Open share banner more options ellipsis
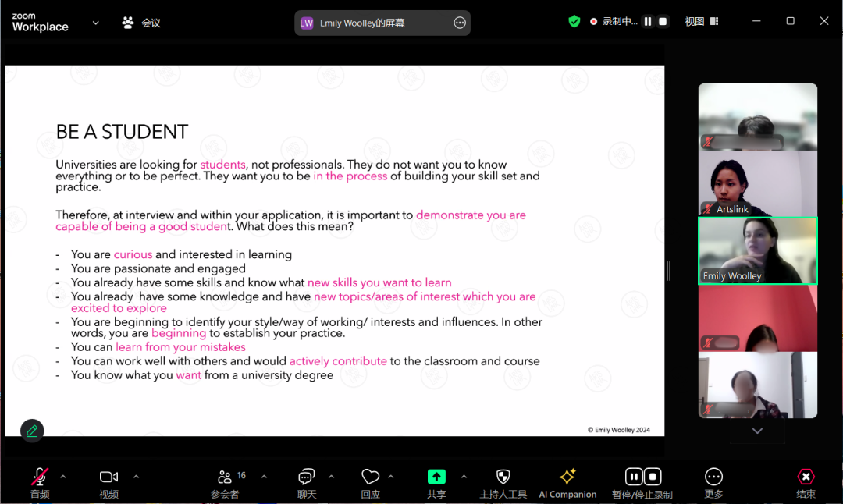Screen dimensions: 843x504 click(x=460, y=23)
